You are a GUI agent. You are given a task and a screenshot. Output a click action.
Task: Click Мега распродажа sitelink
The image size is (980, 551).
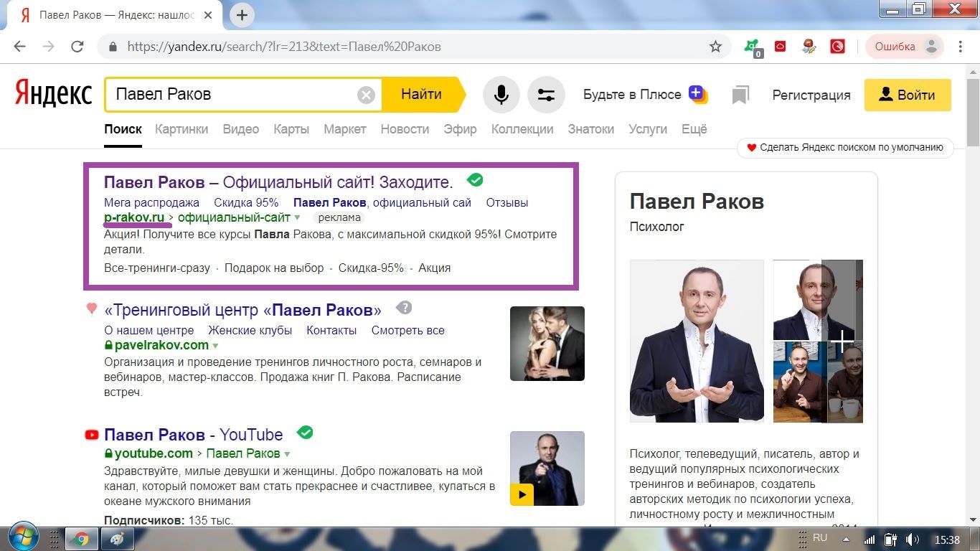pyautogui.click(x=151, y=202)
